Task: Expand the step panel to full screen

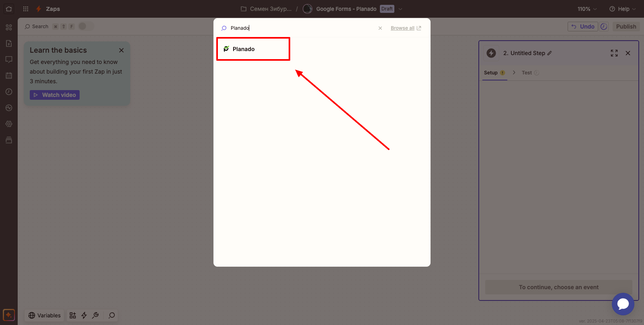Action: coord(614,53)
